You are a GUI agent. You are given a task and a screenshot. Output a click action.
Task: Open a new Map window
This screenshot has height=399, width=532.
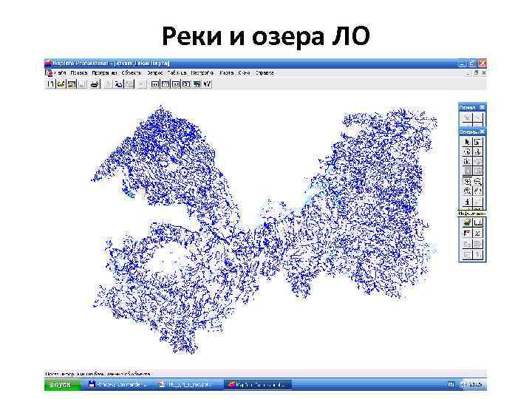click(166, 83)
